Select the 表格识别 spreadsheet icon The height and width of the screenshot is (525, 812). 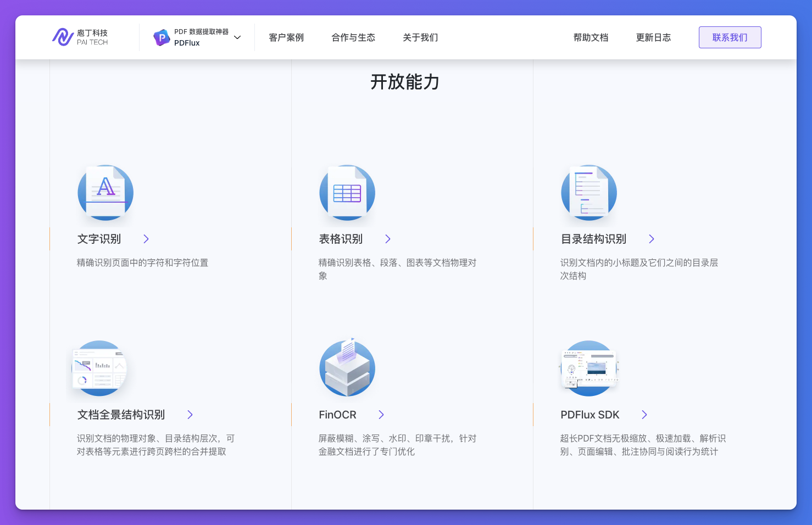point(347,193)
